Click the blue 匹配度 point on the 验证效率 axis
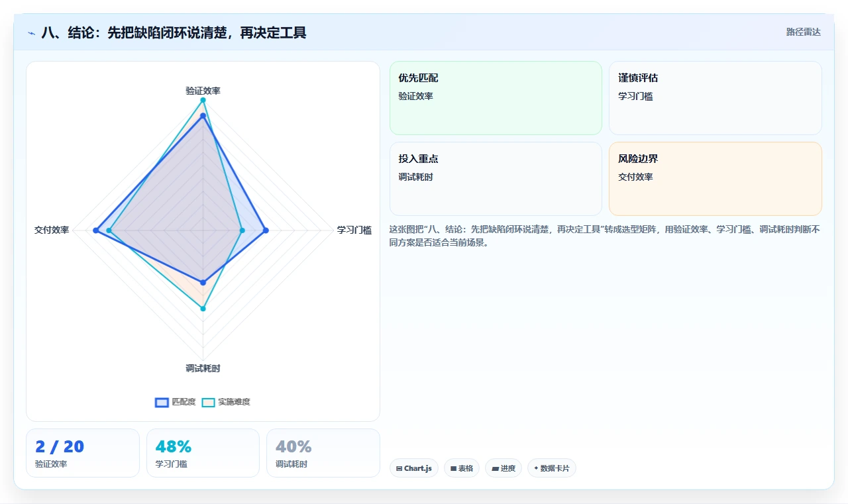This screenshot has width=848, height=504. tap(203, 116)
